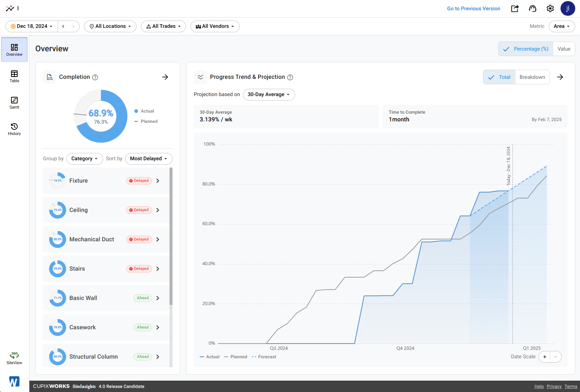The width and height of the screenshot is (580, 392).
Task: Zoom out date scale with minus
Action: tap(555, 357)
